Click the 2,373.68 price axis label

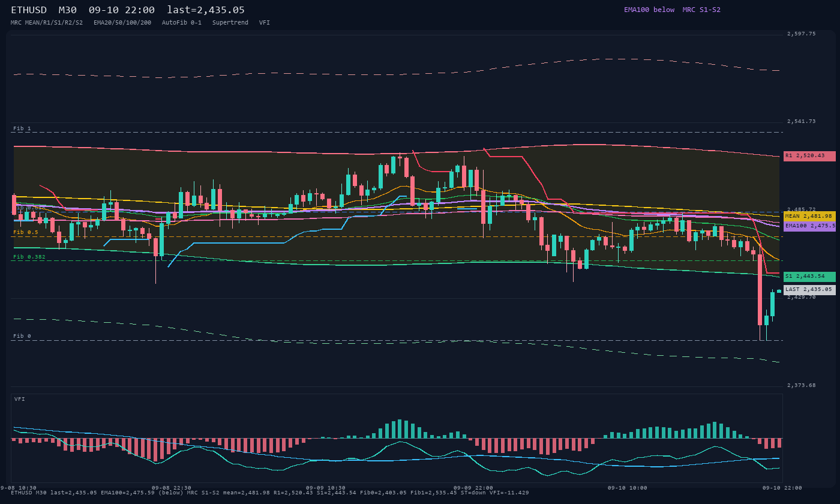(x=802, y=385)
